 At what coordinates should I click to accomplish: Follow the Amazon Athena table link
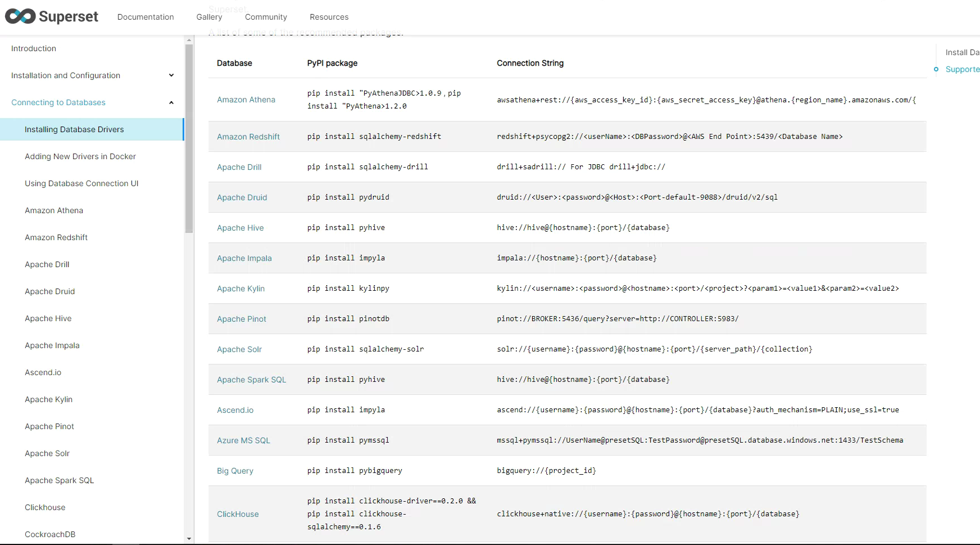[246, 100]
